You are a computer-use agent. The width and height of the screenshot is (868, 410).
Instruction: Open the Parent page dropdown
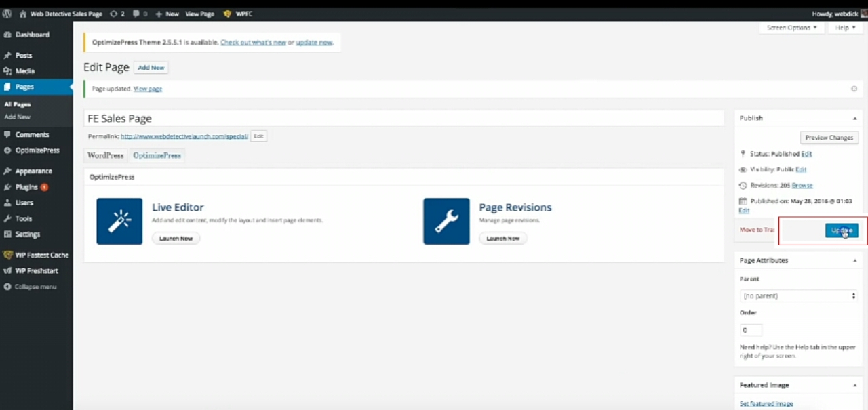(799, 296)
